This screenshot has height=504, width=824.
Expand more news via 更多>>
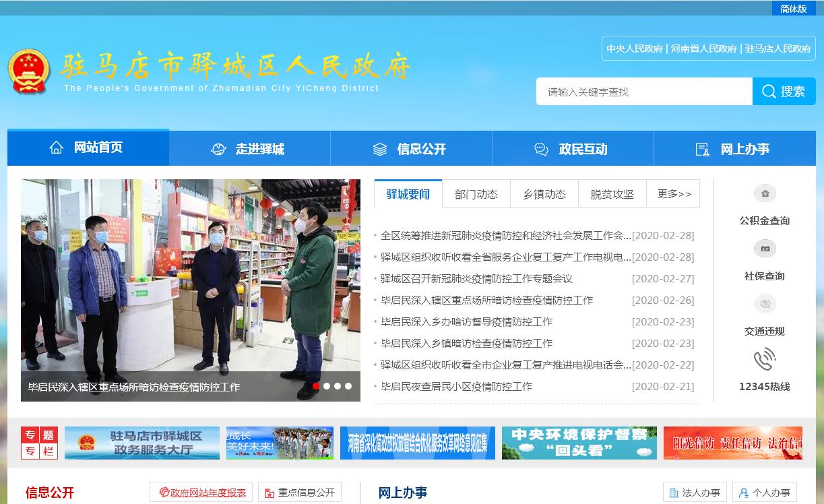(x=674, y=194)
